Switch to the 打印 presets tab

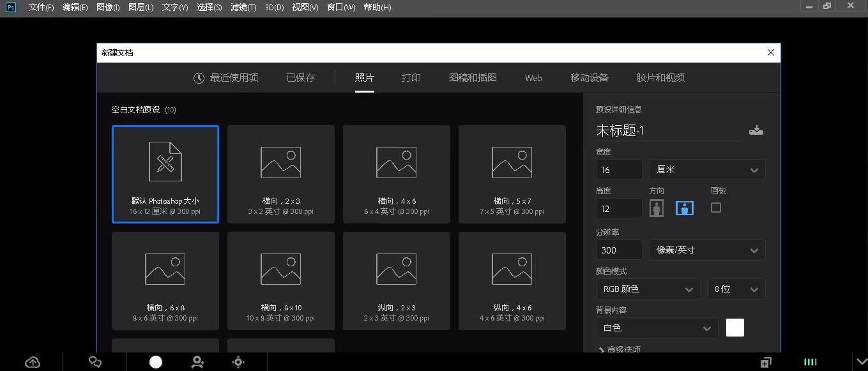(x=411, y=77)
